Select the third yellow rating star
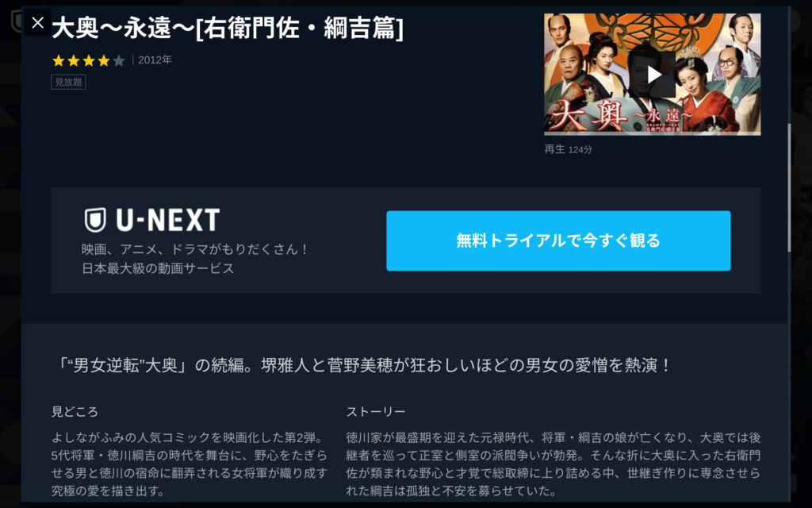812x508 pixels. point(89,60)
